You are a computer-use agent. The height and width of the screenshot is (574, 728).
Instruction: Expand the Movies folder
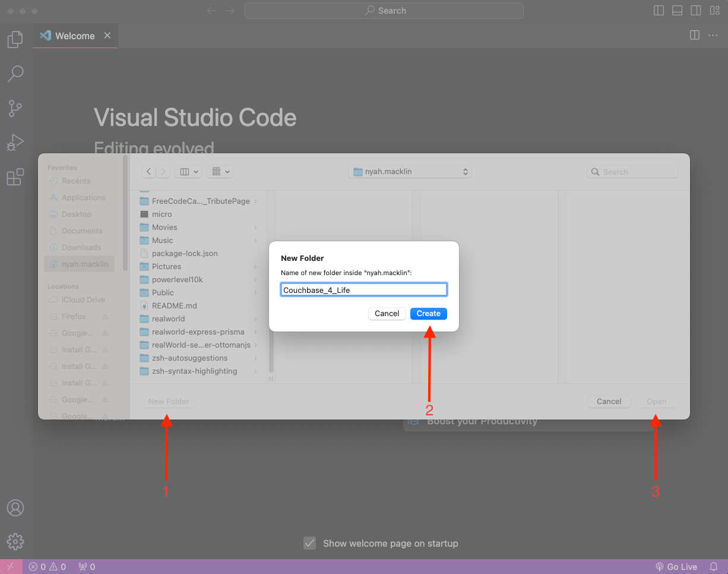click(255, 227)
